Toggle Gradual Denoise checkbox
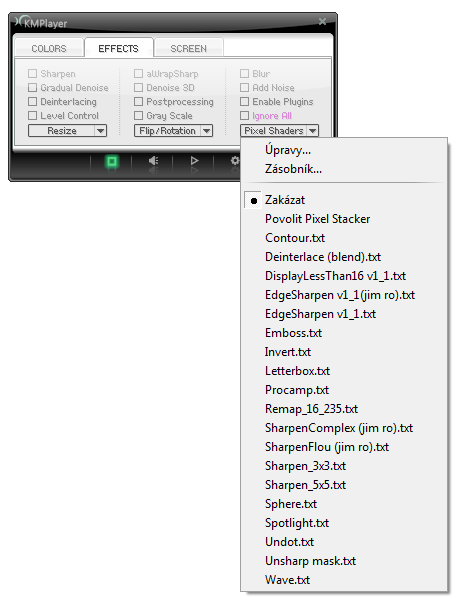Viewport: 456px width, 602px height. pyautogui.click(x=33, y=88)
